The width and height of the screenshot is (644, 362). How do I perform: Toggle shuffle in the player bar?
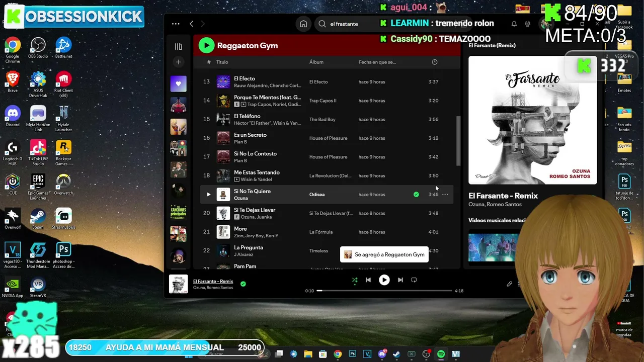[x=355, y=280]
